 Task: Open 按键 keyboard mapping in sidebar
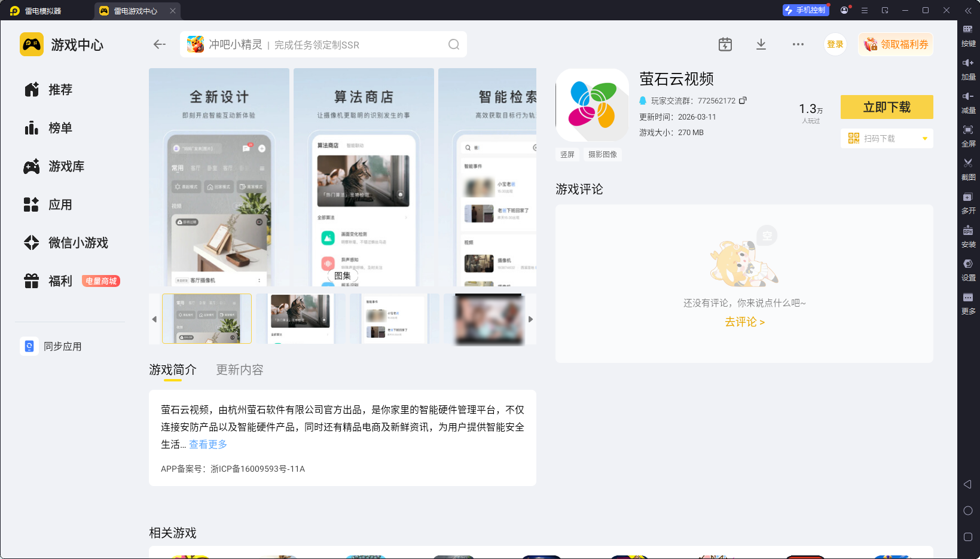pos(968,33)
